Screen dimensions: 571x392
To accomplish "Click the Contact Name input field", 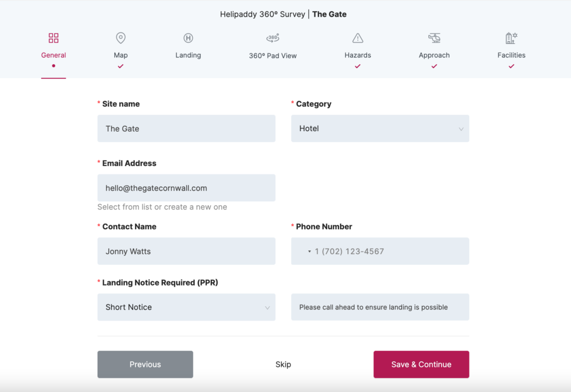I will tap(186, 251).
